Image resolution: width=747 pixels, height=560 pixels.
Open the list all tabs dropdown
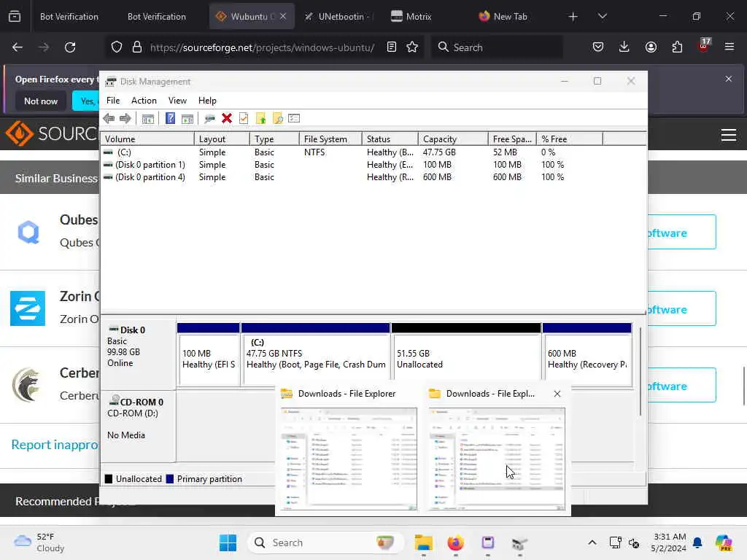(x=602, y=16)
